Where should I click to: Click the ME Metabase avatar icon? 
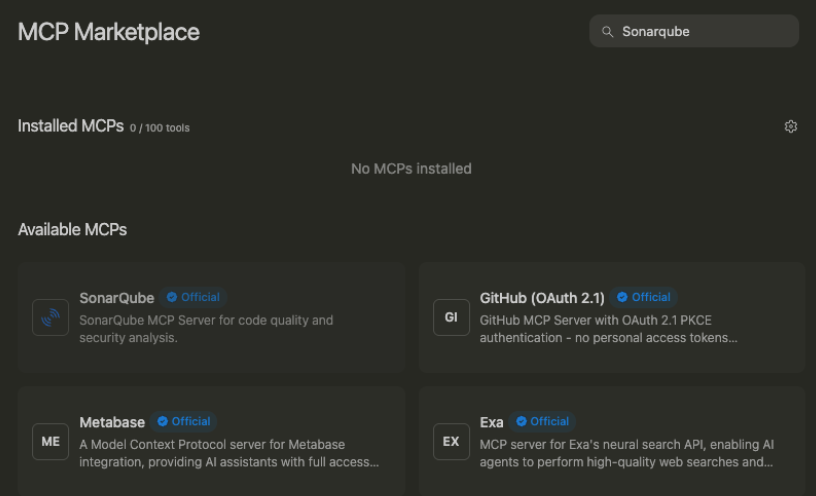point(50,441)
